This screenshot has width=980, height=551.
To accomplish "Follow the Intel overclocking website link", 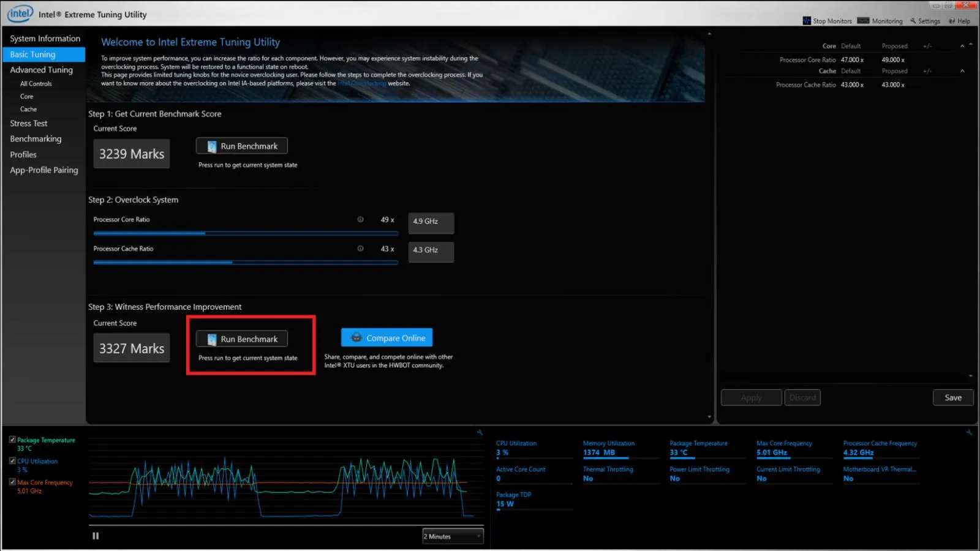I will pos(362,84).
